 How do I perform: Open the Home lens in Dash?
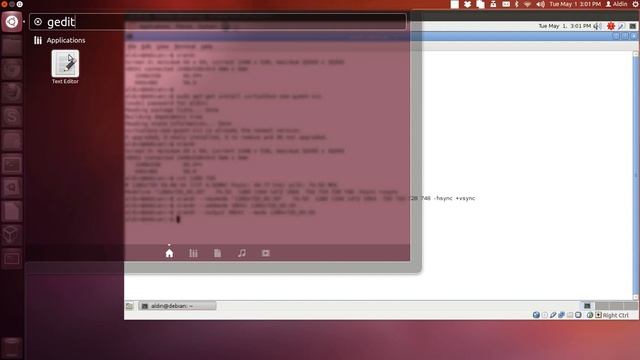pyautogui.click(x=169, y=253)
